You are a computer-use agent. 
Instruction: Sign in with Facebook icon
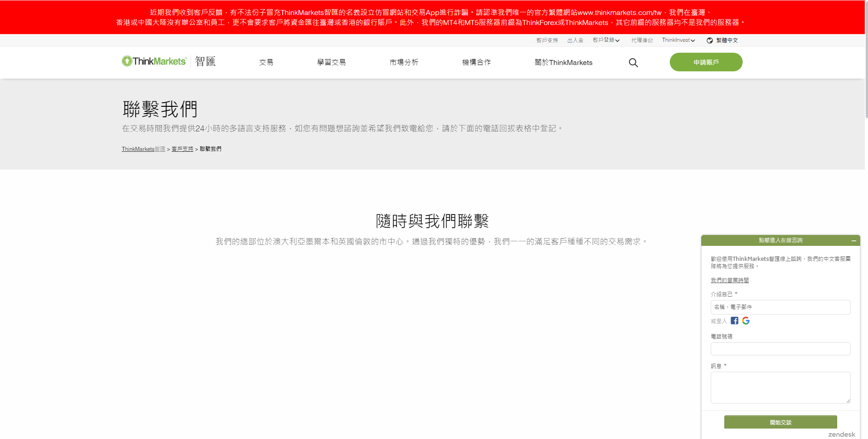click(734, 321)
